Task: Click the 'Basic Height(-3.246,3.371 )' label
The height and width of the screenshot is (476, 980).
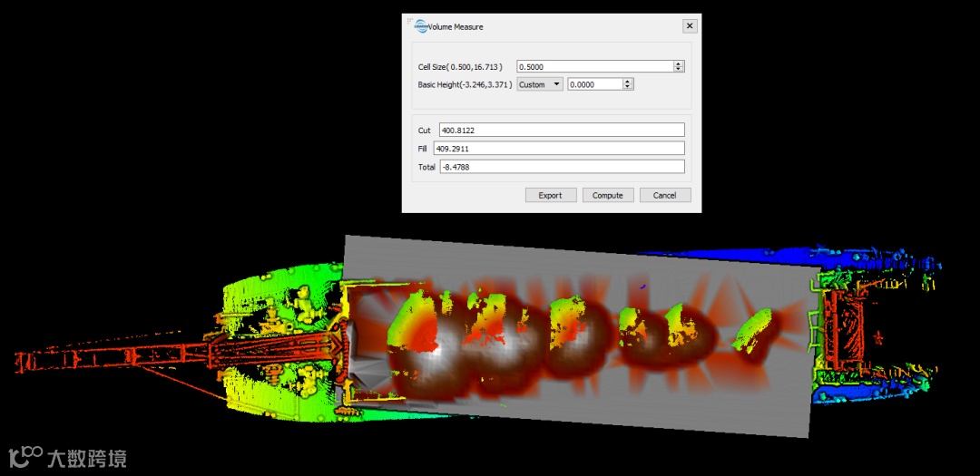Action: click(x=465, y=85)
